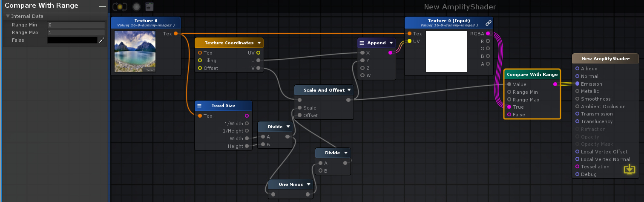This screenshot has height=202, width=644.
Task: Click the Metallic port label
Action: tap(590, 91)
